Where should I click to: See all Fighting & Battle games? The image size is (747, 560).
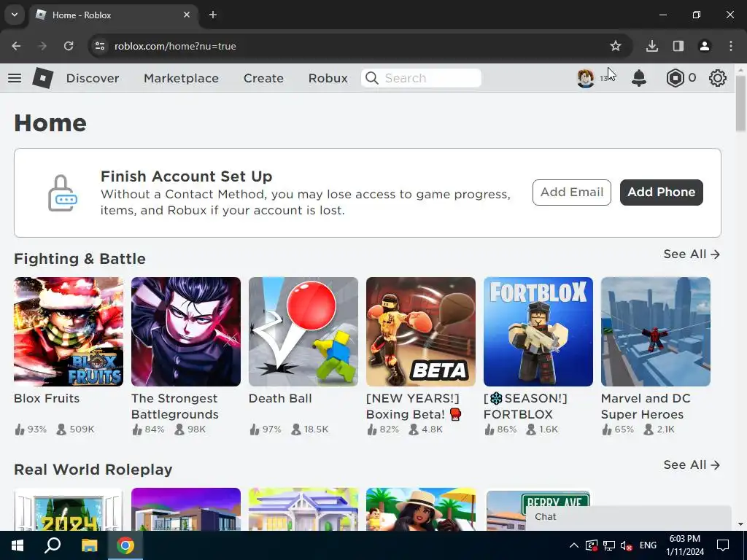click(x=692, y=254)
